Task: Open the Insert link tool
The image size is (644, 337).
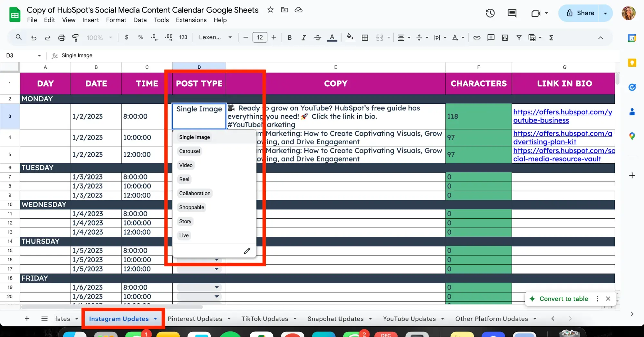Action: (477, 37)
